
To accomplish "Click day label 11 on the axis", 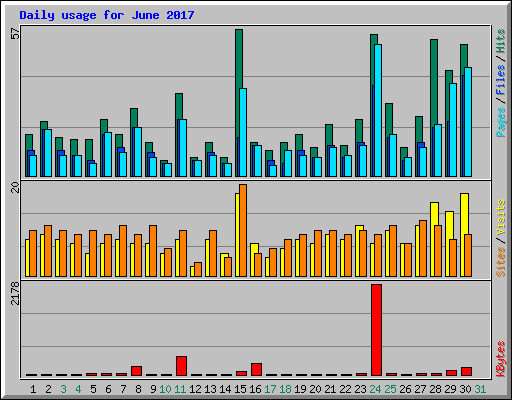I will pyautogui.click(x=180, y=389).
